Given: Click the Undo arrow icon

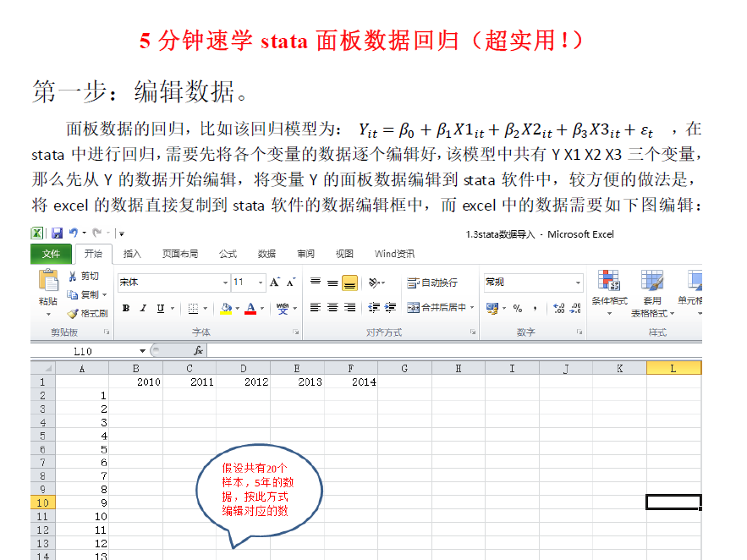Looking at the screenshot, I should [74, 233].
